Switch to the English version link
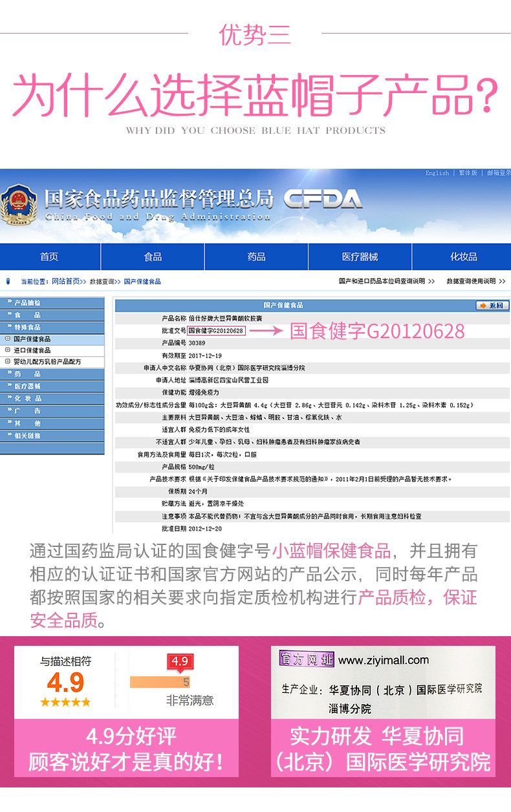The image size is (511, 812). (x=437, y=173)
